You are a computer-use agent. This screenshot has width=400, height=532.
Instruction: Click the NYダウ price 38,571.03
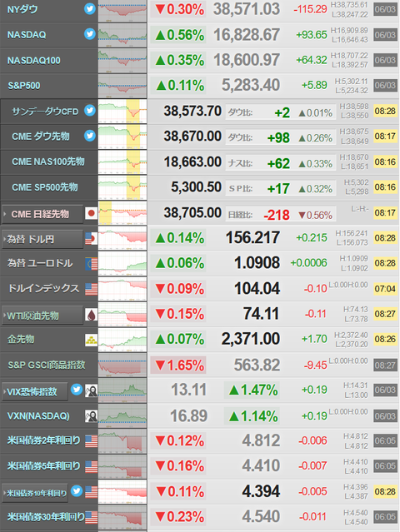[x=247, y=9]
